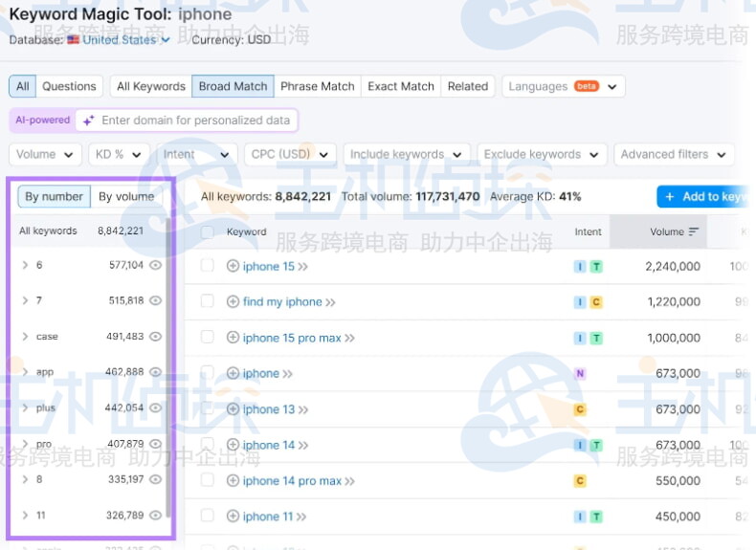Select the Questions tab
This screenshot has width=756, height=550.
point(69,86)
